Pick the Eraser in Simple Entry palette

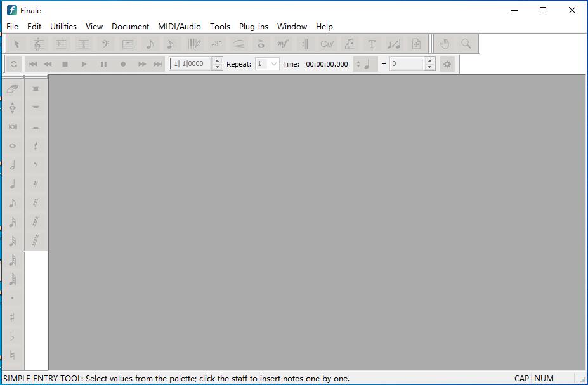[13, 89]
